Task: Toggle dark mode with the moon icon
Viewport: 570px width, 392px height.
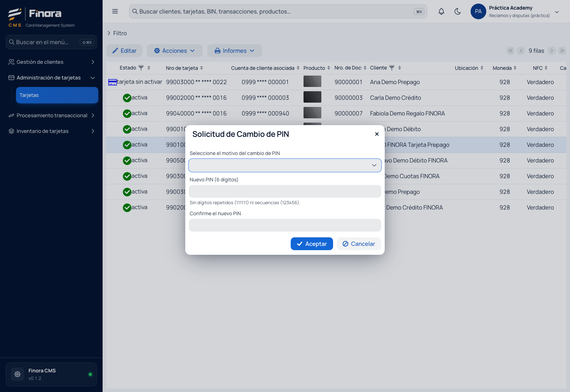Action: point(458,11)
